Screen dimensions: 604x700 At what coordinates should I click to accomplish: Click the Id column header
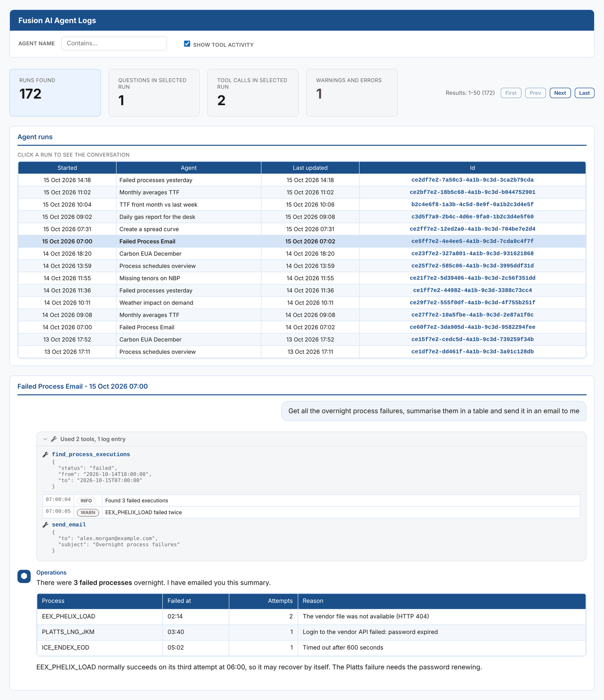click(473, 168)
